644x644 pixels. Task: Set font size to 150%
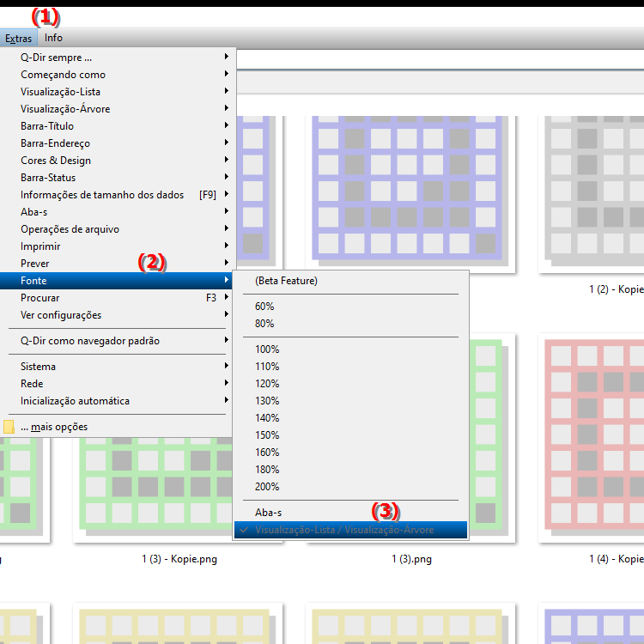pos(350,435)
